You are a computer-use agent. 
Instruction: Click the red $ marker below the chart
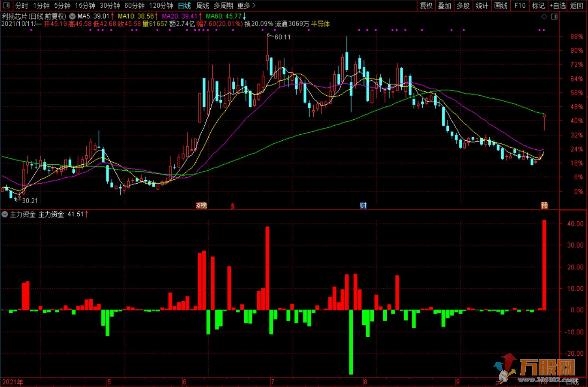(x=233, y=206)
